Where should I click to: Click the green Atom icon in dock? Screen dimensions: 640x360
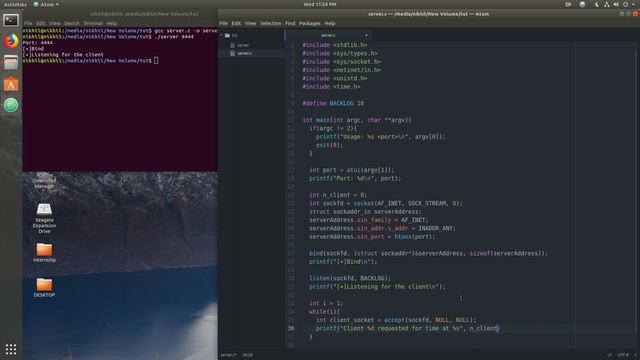(x=11, y=105)
